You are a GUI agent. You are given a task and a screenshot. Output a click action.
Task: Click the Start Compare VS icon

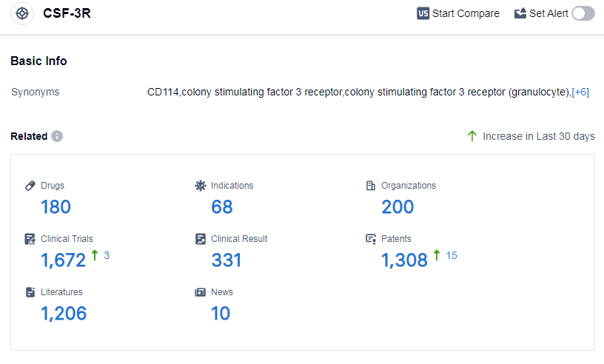[423, 13]
